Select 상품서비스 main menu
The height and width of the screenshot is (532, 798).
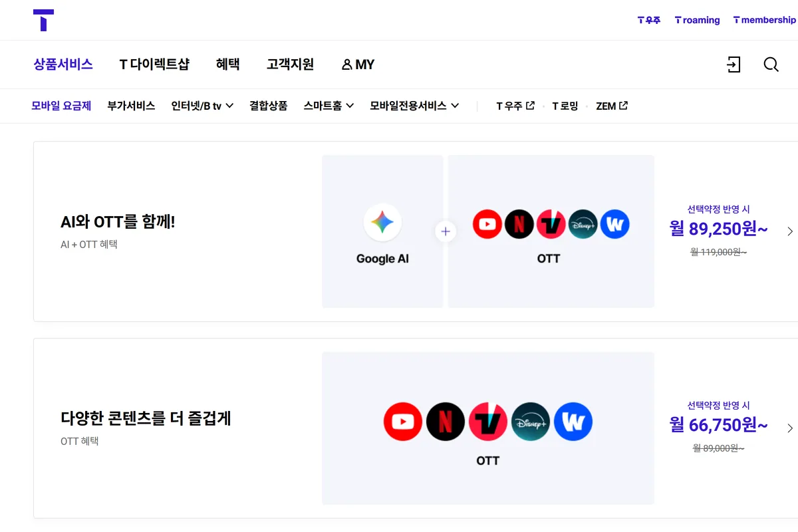click(63, 65)
